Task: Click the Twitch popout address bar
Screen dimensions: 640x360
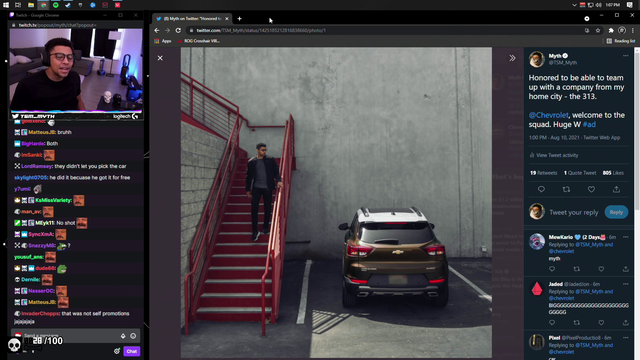Action: pos(76,25)
